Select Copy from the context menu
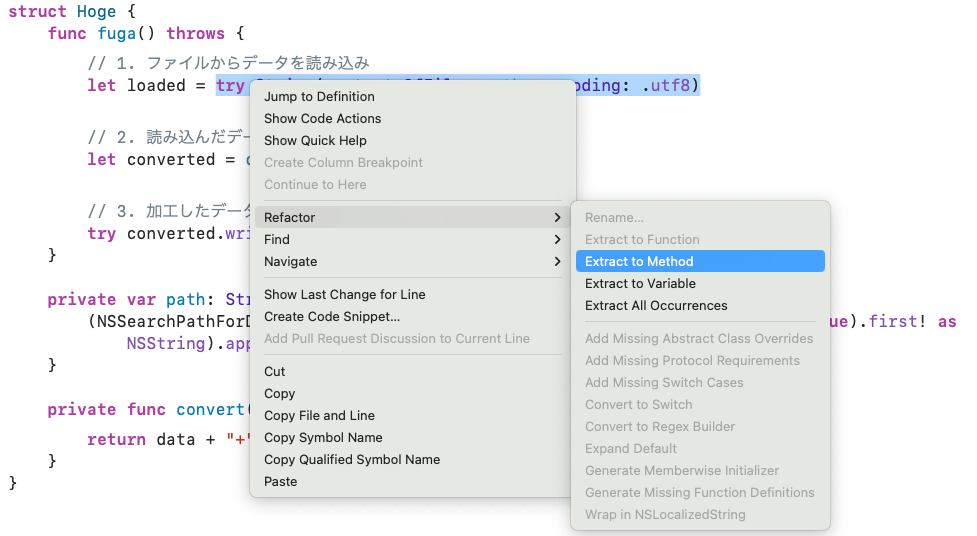Image resolution: width=977 pixels, height=536 pixels. pos(412,393)
